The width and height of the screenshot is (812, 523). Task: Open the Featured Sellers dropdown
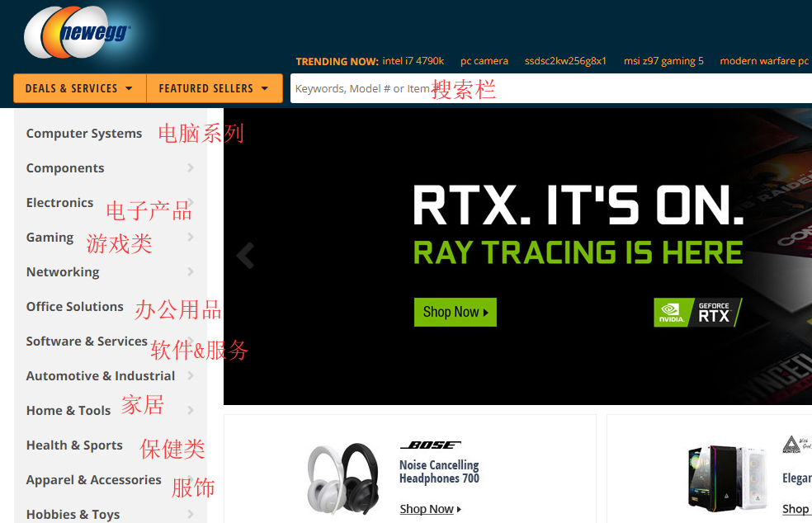click(x=214, y=88)
